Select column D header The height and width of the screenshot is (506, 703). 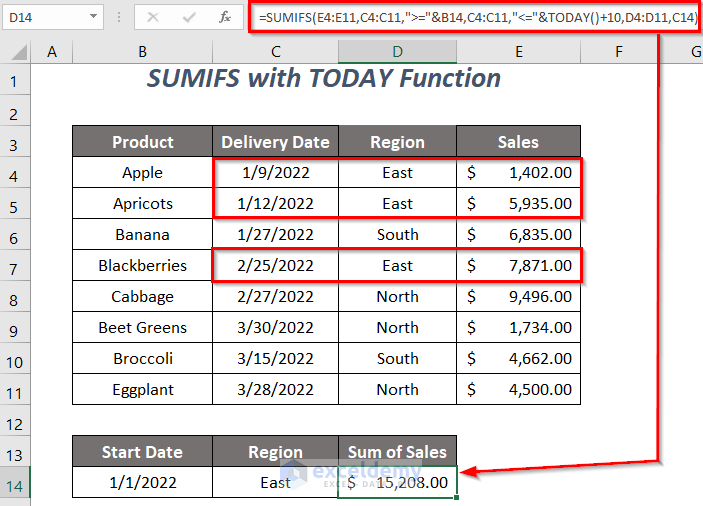[x=397, y=52]
